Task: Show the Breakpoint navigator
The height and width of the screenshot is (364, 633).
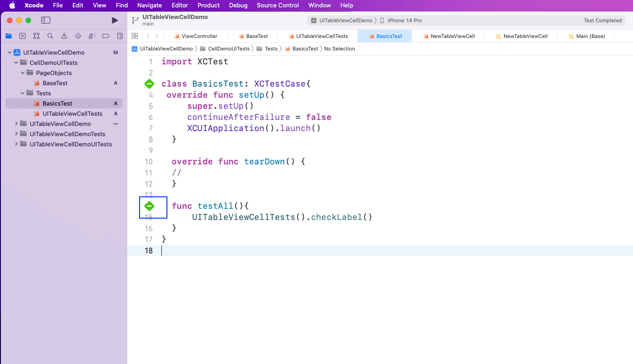Action: coord(106,36)
